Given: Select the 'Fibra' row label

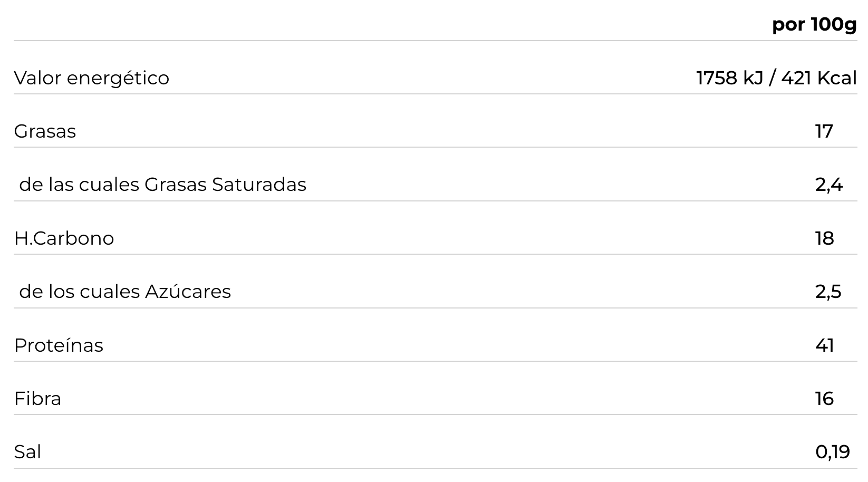Looking at the screenshot, I should [37, 399].
